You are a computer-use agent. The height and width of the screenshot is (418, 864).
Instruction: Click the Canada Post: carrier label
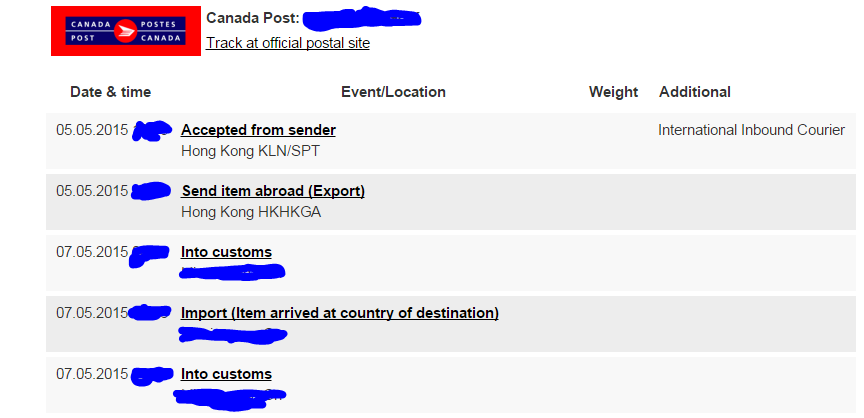(x=250, y=18)
